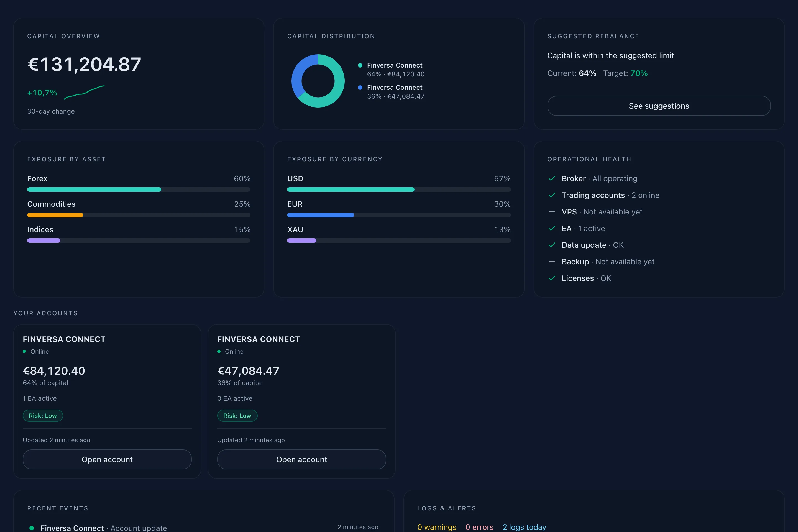Click the Data update checkmark icon

[x=552, y=245]
